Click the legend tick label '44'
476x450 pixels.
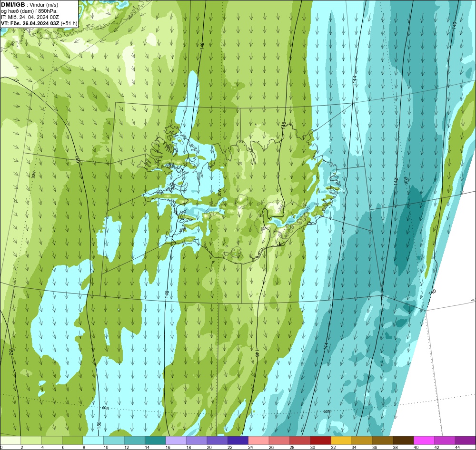[457, 447]
